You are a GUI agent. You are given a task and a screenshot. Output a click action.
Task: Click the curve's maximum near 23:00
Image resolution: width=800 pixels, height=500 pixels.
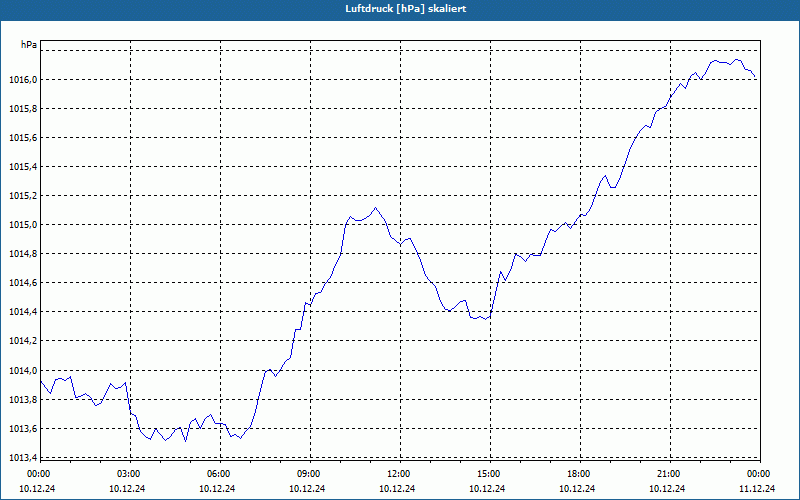point(736,60)
